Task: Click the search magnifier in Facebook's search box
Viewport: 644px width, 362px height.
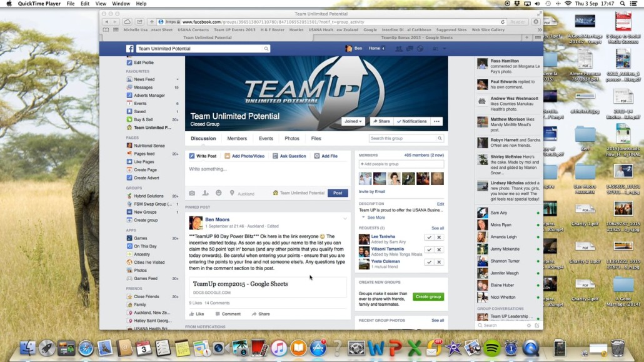Action: coord(266,49)
